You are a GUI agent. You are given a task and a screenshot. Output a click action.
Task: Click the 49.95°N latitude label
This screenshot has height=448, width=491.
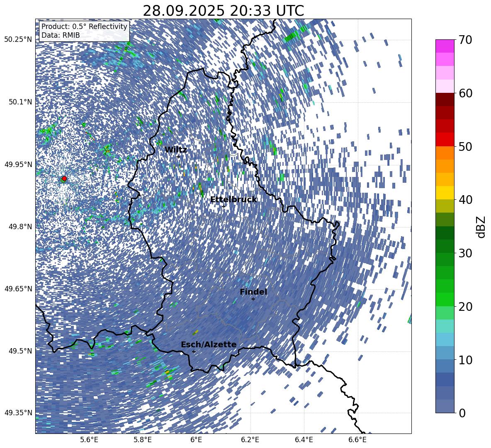coord(18,164)
